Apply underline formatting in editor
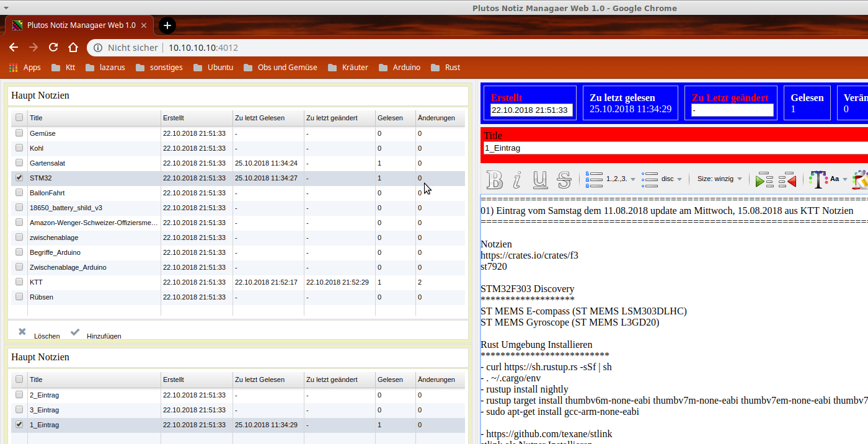This screenshot has height=444, width=868. [540, 179]
